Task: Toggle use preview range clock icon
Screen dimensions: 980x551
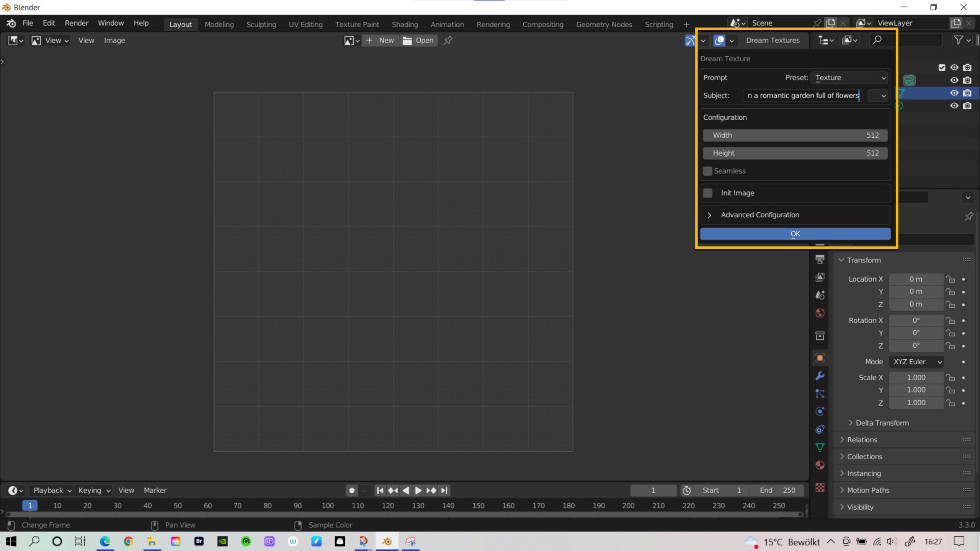Action: [687, 490]
